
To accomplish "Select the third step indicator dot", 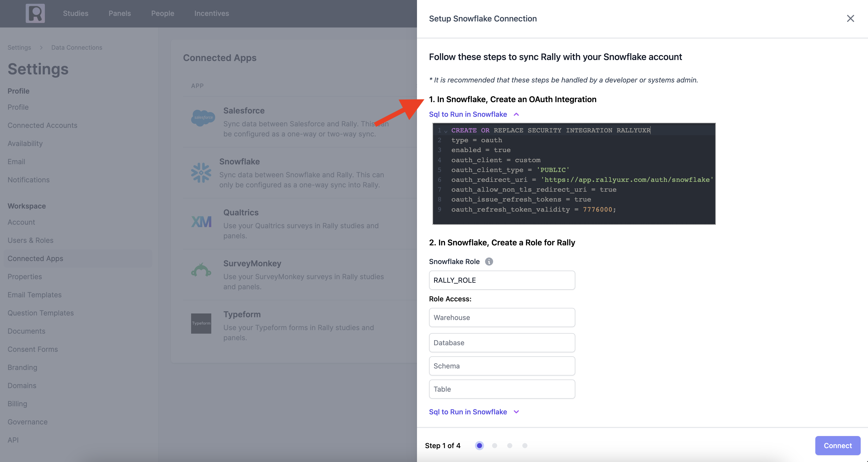I will (510, 446).
